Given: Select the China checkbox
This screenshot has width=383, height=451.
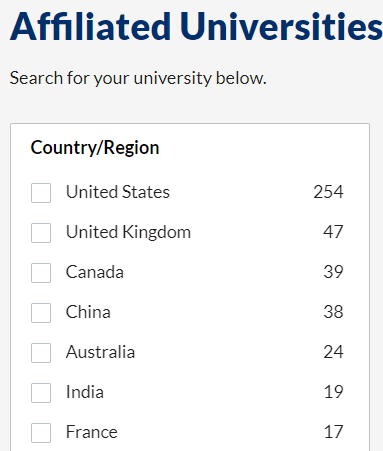Looking at the screenshot, I should coord(41,313).
